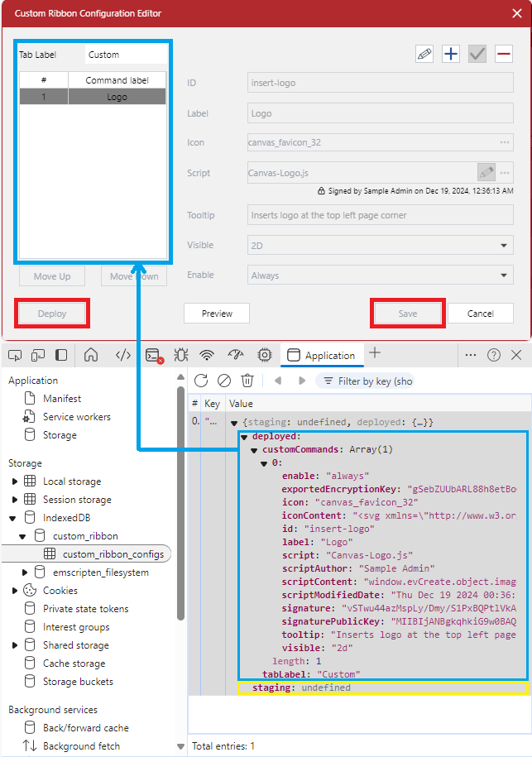The image size is (532, 757).
Task: Open the DevTools Console panel icon
Action: 153,355
